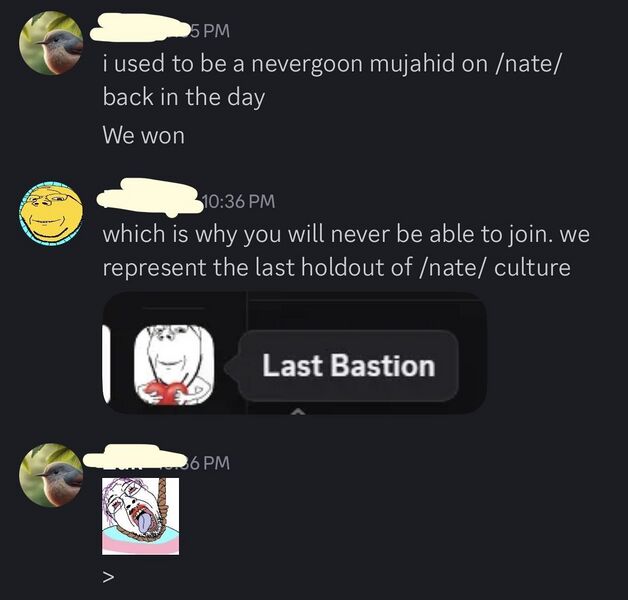Click the 36 PM timestamp on last message

207,463
